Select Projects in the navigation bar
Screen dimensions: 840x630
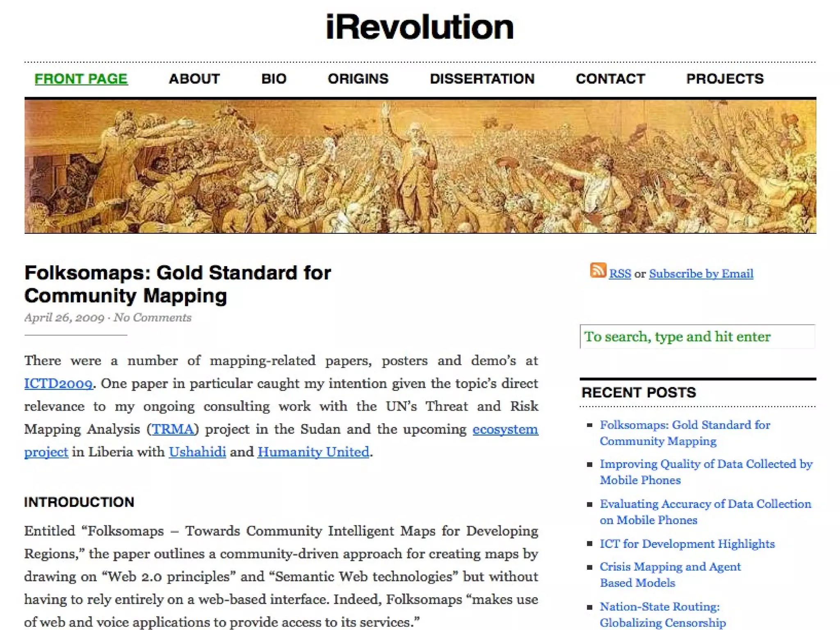725,79
